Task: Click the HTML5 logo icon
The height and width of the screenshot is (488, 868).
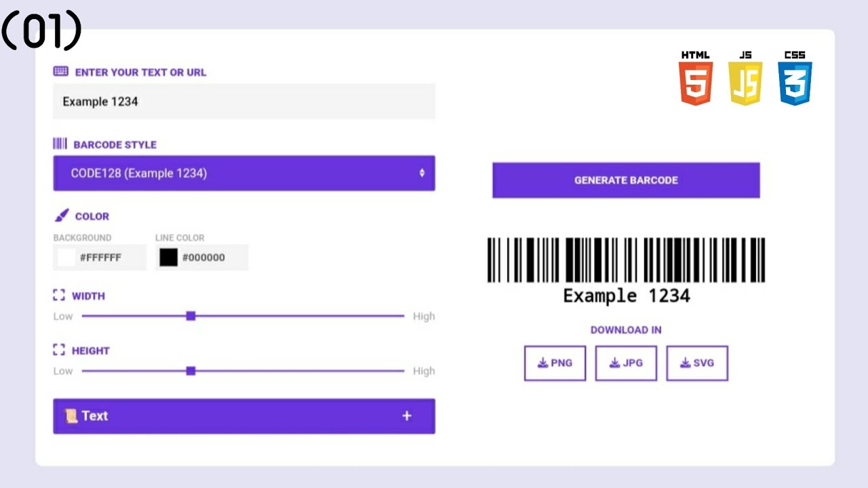Action: pos(696,78)
